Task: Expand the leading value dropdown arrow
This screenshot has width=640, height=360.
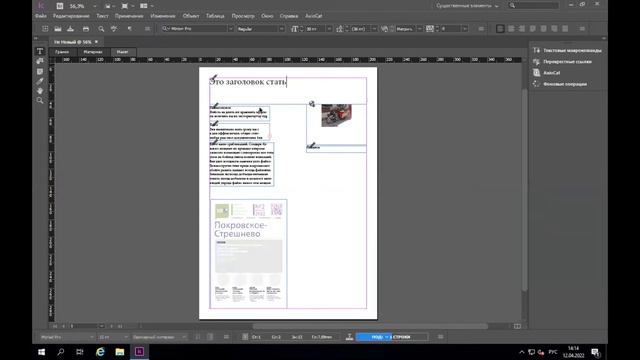Action: pyautogui.click(x=374, y=29)
